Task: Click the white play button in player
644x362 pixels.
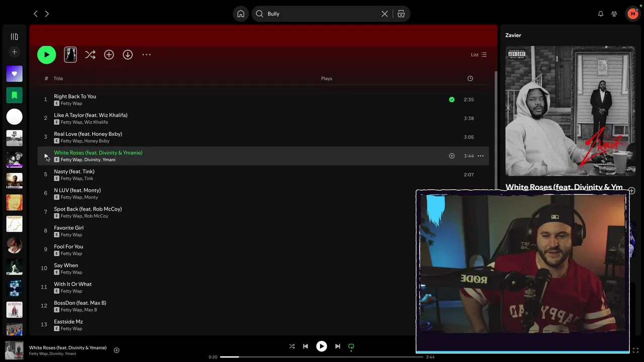Action: (x=321, y=346)
